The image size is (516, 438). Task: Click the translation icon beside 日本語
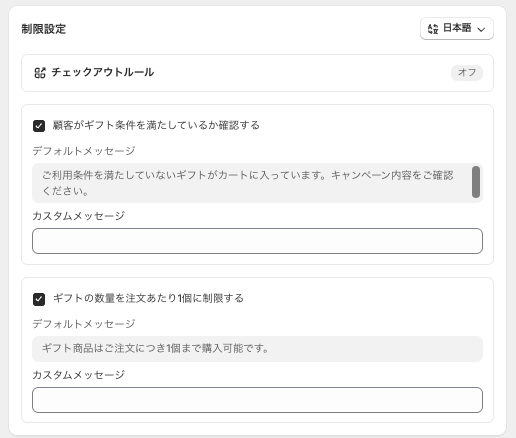click(433, 29)
